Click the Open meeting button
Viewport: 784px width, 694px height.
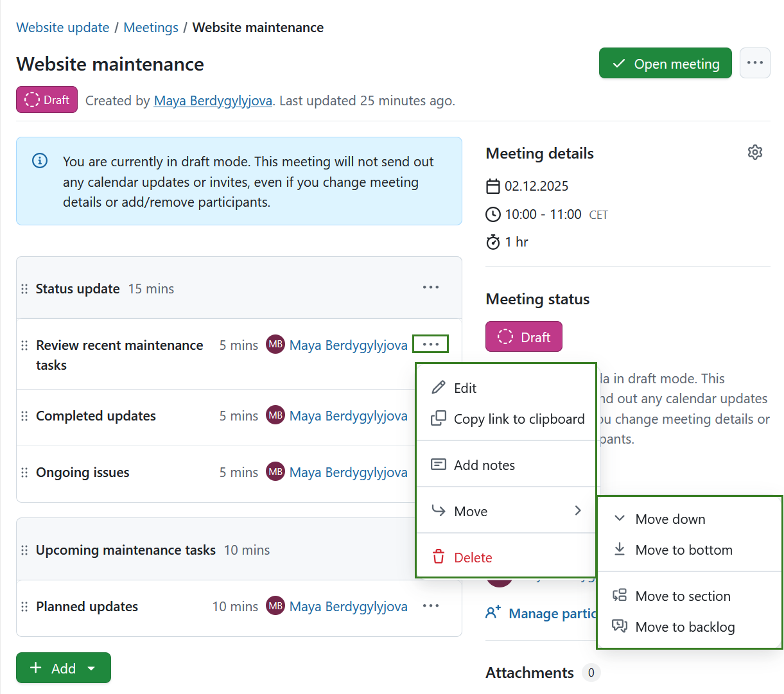pyautogui.click(x=665, y=63)
